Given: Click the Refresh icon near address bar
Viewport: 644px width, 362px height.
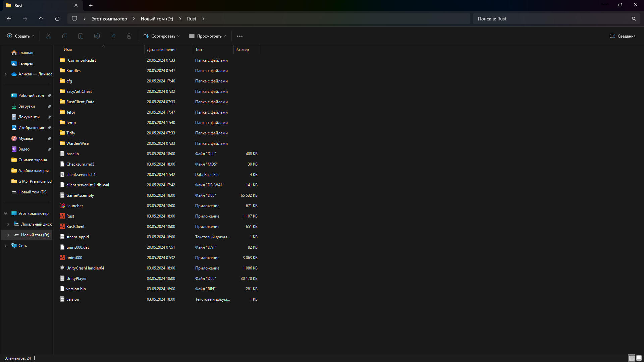Looking at the screenshot, I should [57, 19].
